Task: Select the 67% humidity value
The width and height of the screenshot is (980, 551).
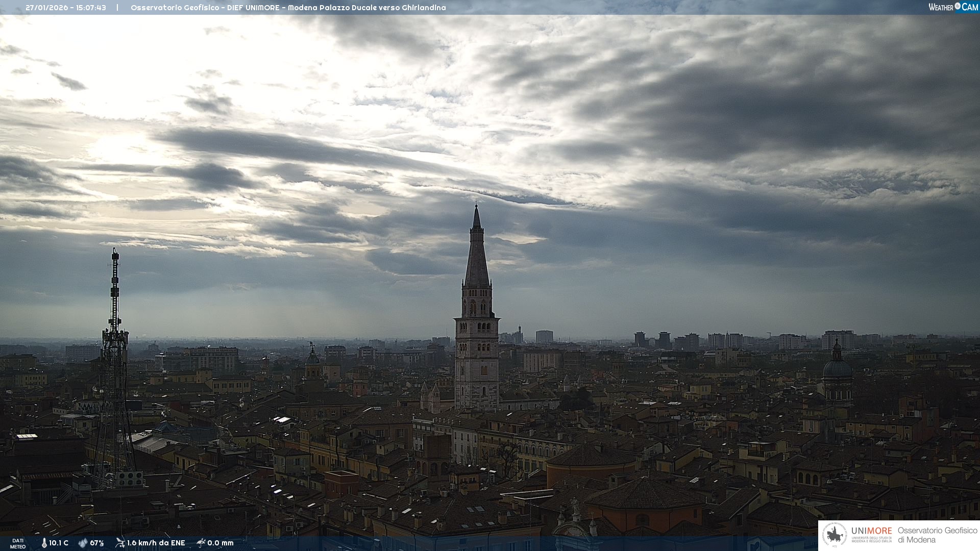Action: [x=97, y=543]
